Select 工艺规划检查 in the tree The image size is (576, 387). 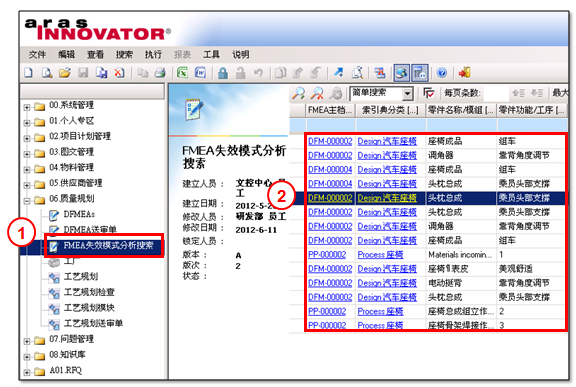[x=89, y=292]
